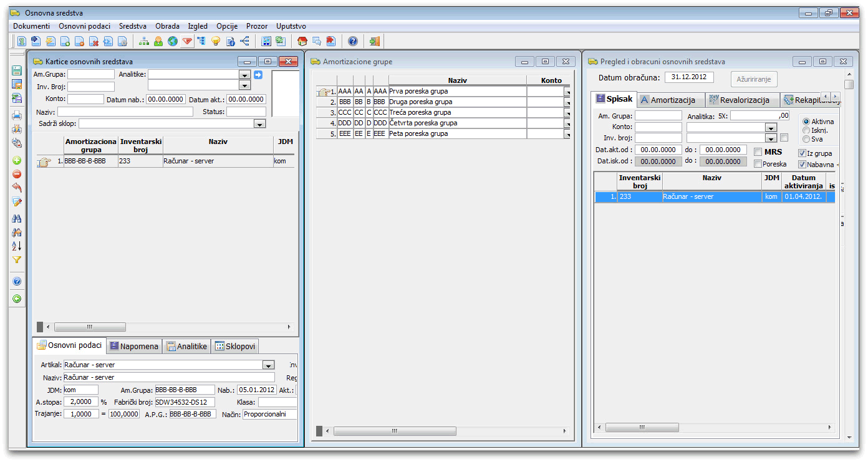868x462 pixels.
Task: Open Konto dropdown for Prva poreska grupa
Action: point(567,92)
